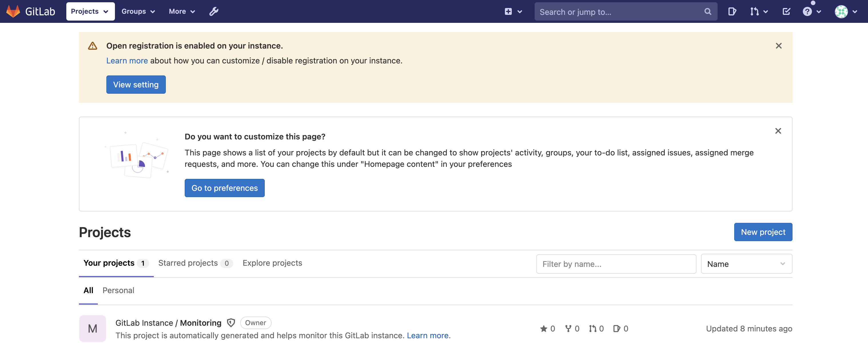Open the user avatar menu
This screenshot has width=868, height=360.
pyautogui.click(x=845, y=11)
